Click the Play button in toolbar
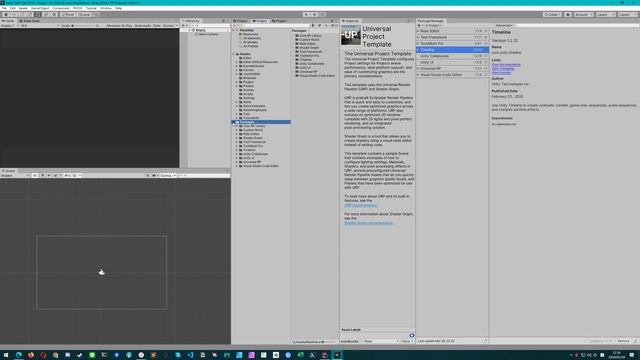Viewport: 640px width, 360px height. pos(306,15)
